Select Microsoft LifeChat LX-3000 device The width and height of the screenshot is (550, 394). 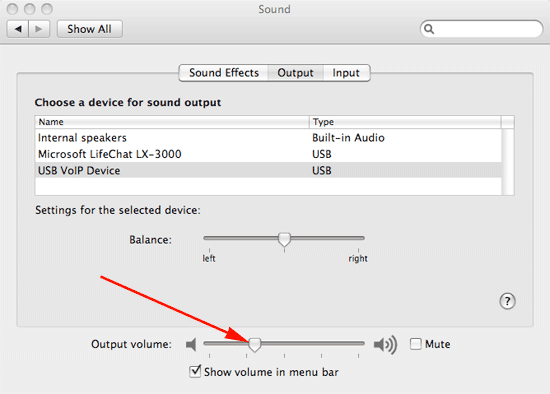tap(268, 154)
